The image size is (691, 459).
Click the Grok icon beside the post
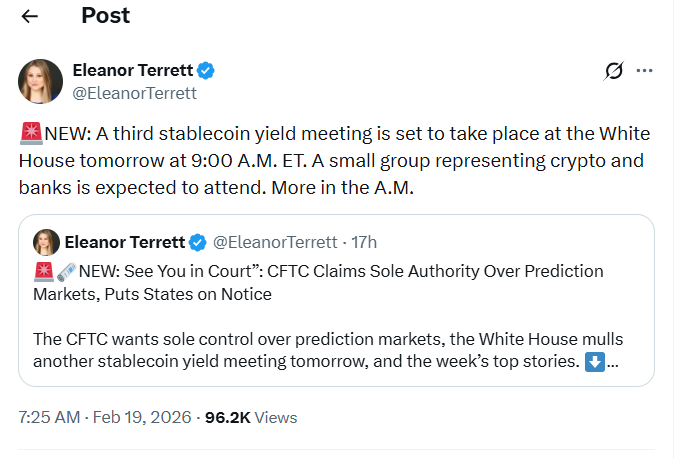614,71
